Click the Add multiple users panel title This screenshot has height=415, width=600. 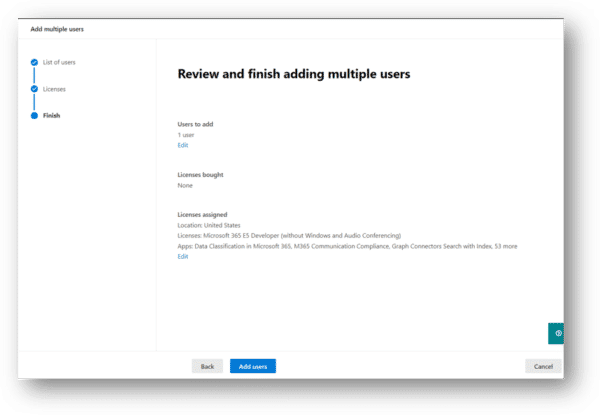pos(57,29)
